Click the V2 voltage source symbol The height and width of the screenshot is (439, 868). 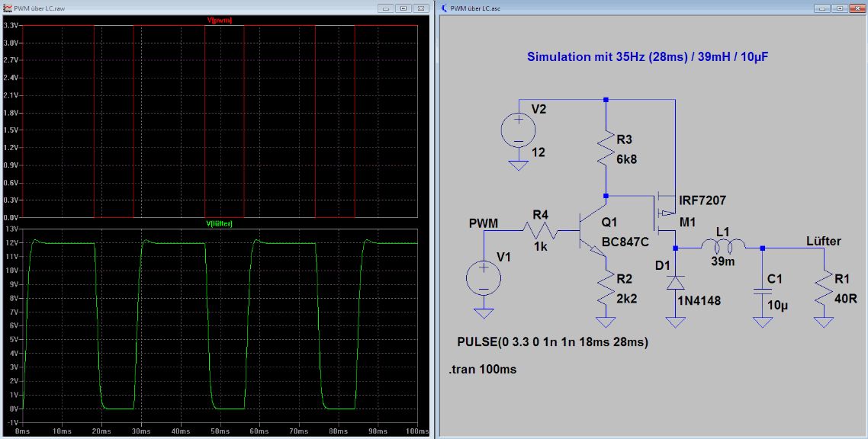click(518, 131)
